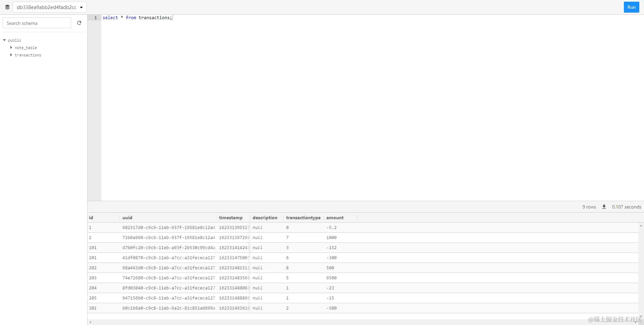Expand the transactions tree arrow
The image size is (644, 325).
tap(11, 55)
